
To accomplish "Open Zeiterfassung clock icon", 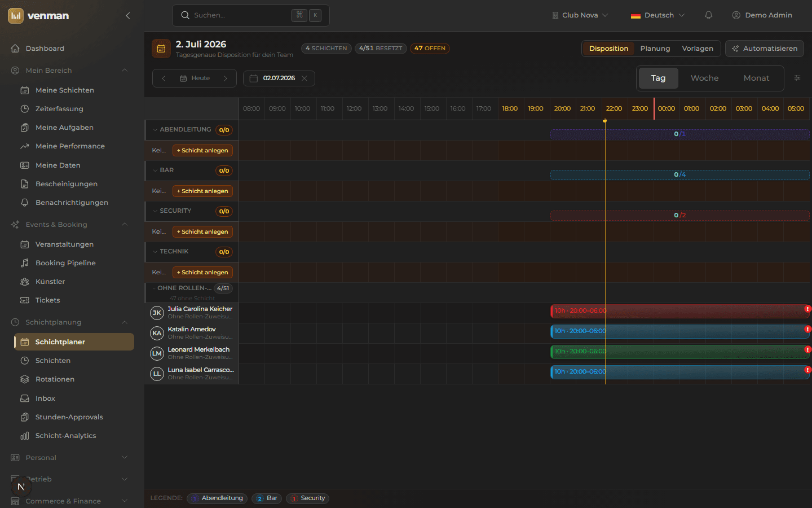I will tap(25, 109).
